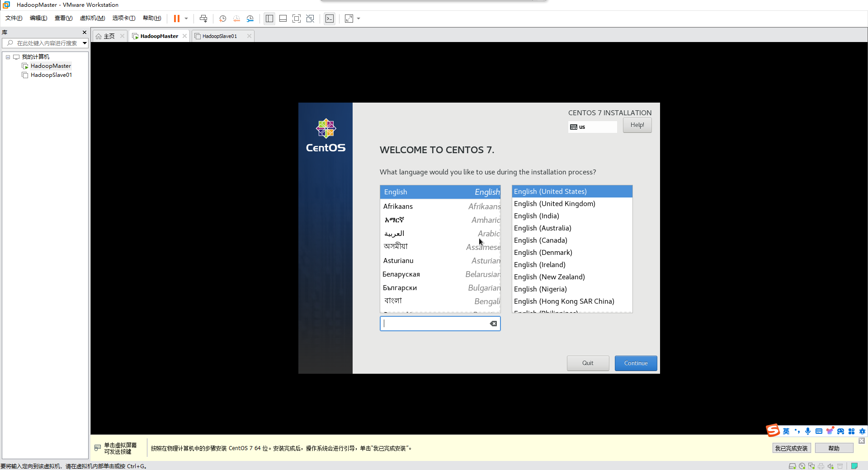Select HadoopSlave01 in the library tree

coord(51,75)
